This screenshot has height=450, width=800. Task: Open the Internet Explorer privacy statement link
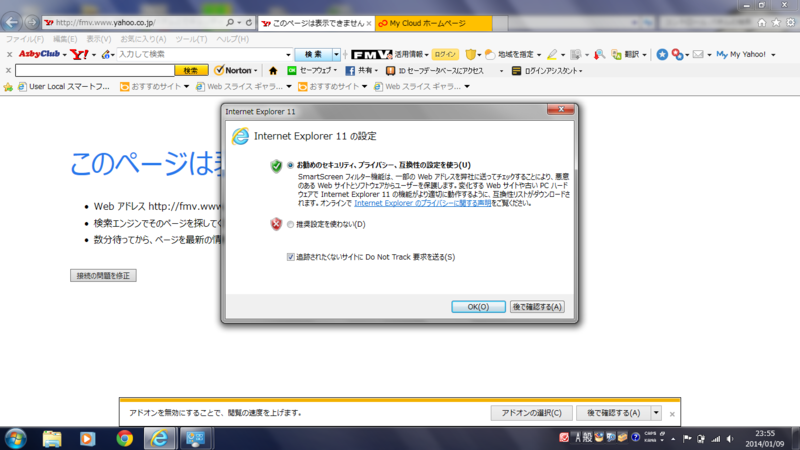click(x=422, y=203)
